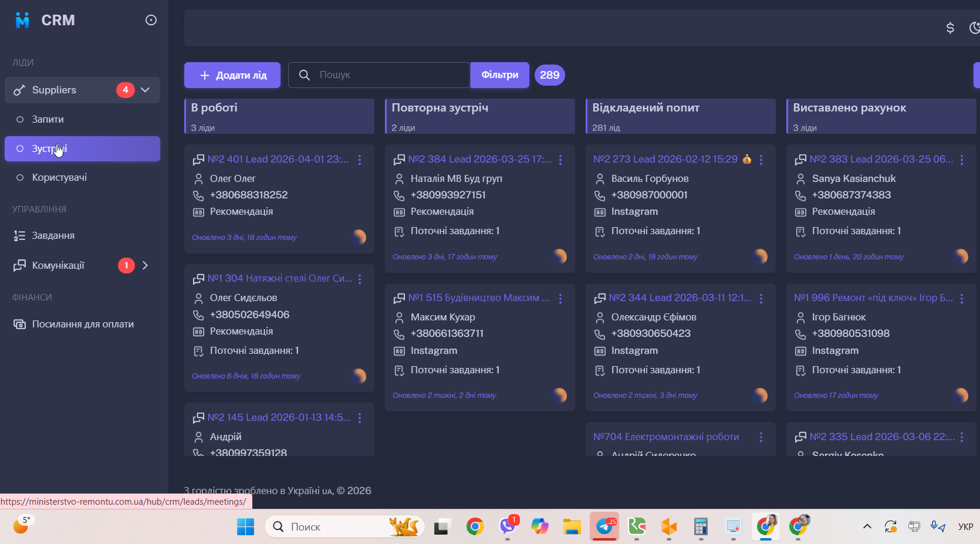Open Посилання для оплати
980x544 pixels.
82,324
